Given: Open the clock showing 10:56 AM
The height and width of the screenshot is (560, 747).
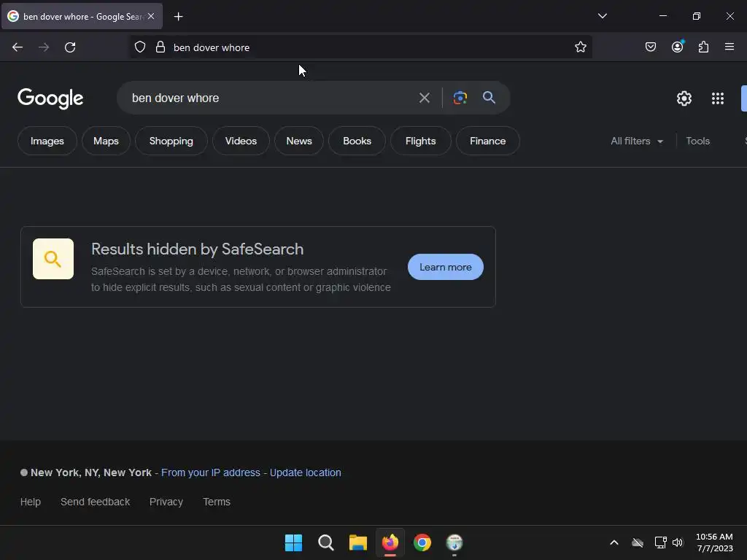Looking at the screenshot, I should pyautogui.click(x=714, y=542).
